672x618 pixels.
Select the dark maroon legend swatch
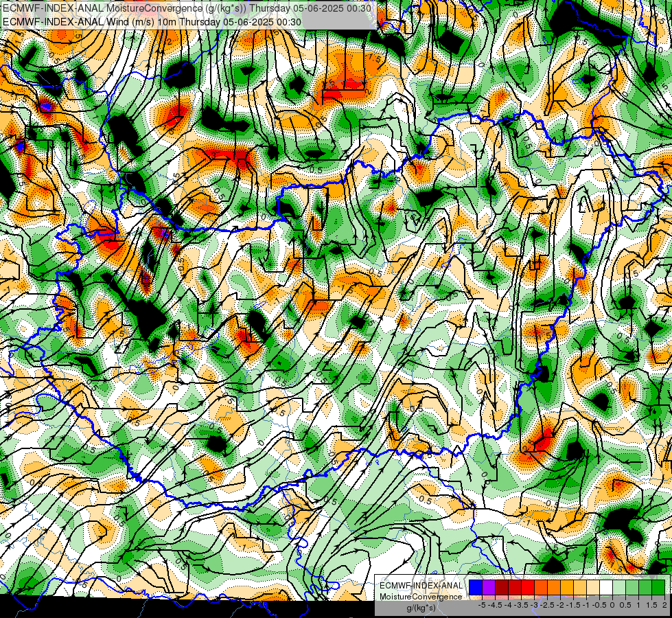coord(502,587)
